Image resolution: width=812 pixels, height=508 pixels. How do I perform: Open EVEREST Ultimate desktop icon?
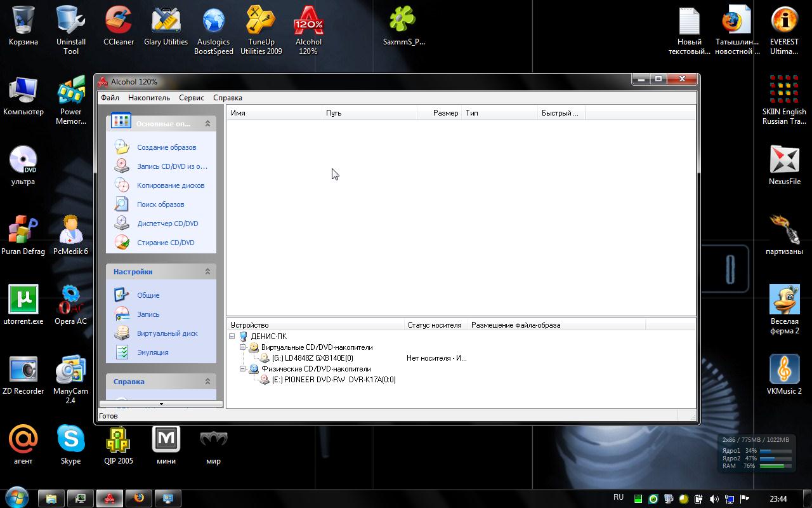784,30
